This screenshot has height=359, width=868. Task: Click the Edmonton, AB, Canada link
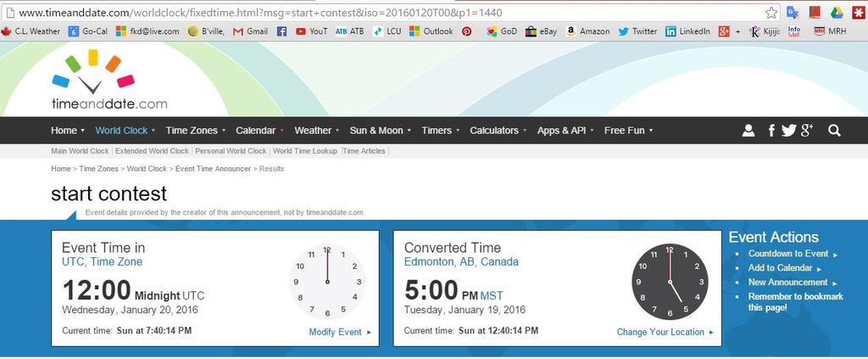(461, 262)
